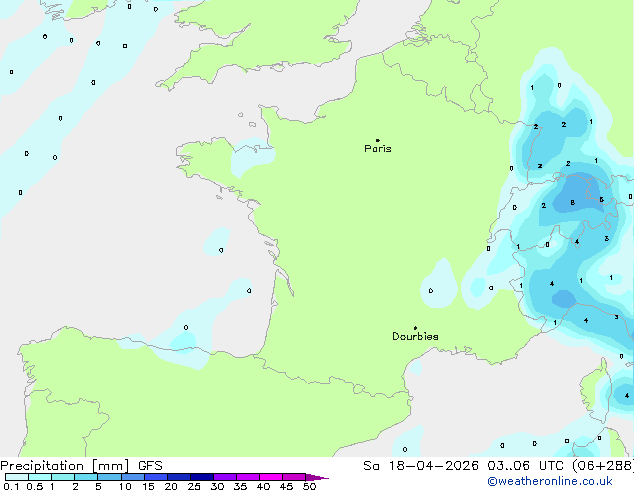Click the forecast date "Sa 18-04-2026" text

(421, 466)
